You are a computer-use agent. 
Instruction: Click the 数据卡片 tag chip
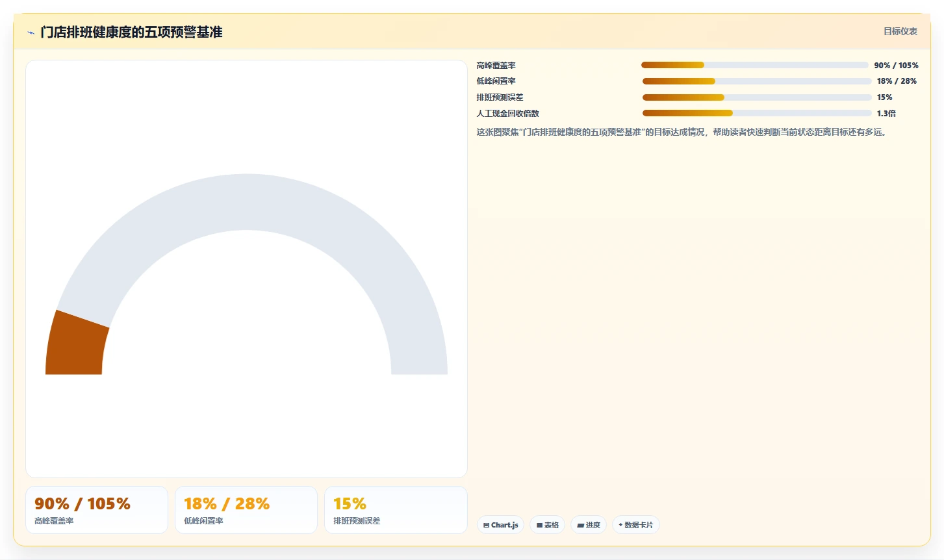coord(636,525)
